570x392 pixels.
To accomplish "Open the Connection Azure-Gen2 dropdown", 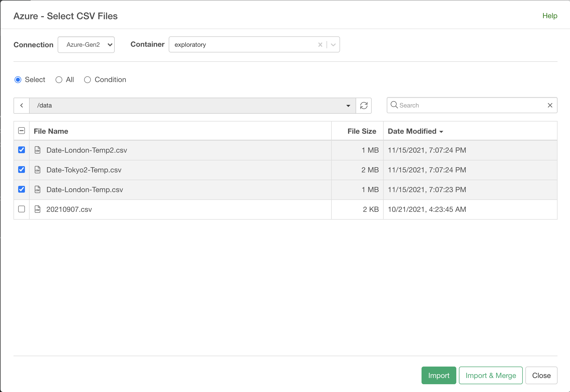I will click(86, 45).
